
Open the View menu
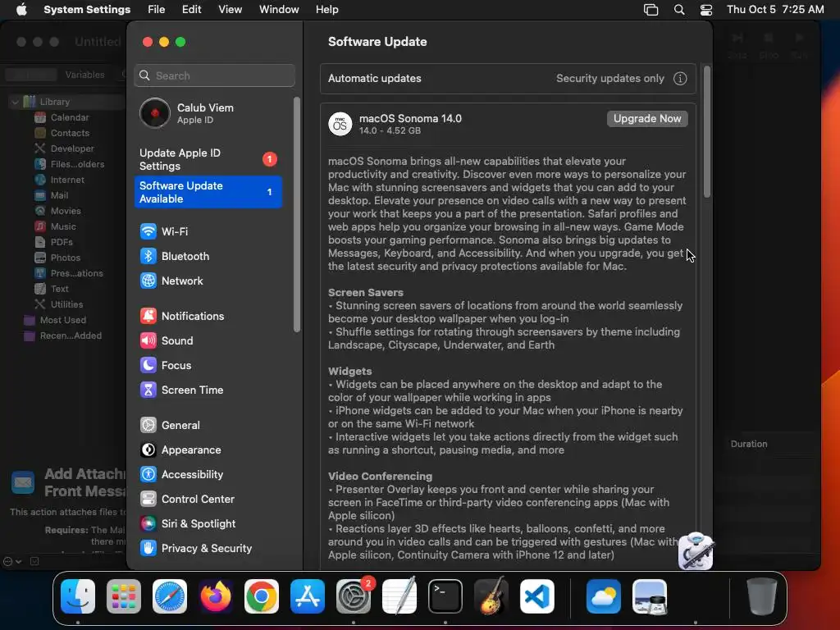click(x=230, y=10)
